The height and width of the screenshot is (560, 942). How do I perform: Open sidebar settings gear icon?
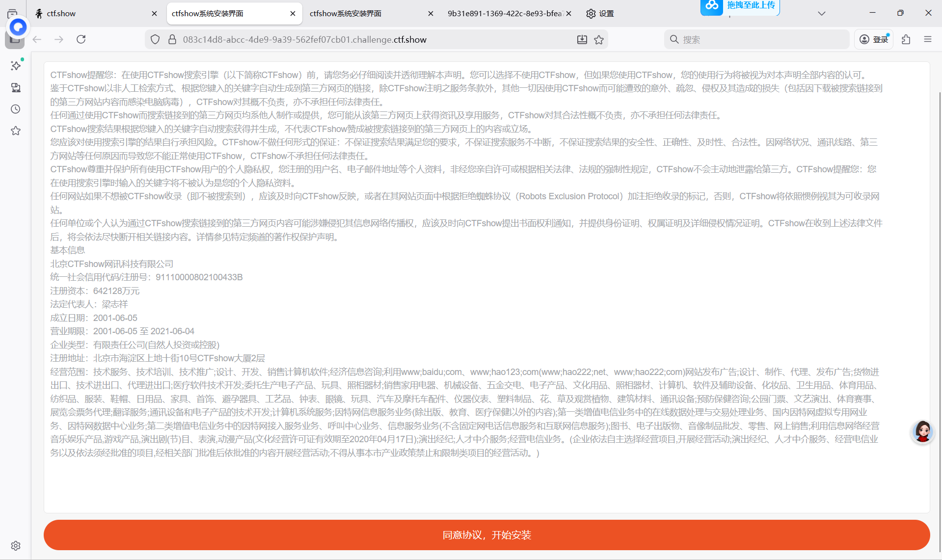click(16, 546)
